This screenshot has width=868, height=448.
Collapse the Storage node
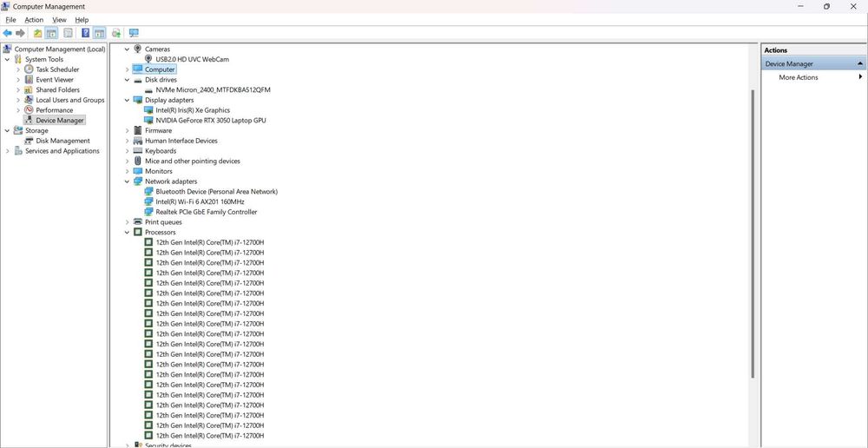point(7,131)
